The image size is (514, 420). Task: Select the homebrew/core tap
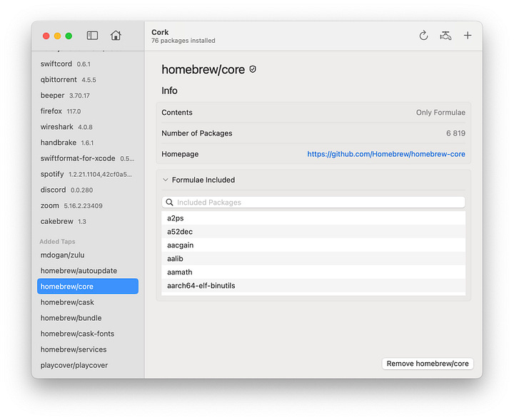coord(88,286)
